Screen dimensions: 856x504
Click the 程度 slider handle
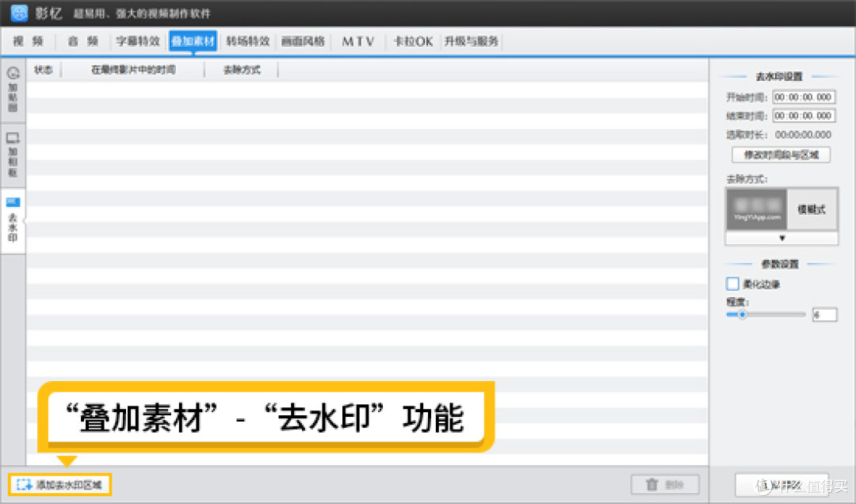742,315
